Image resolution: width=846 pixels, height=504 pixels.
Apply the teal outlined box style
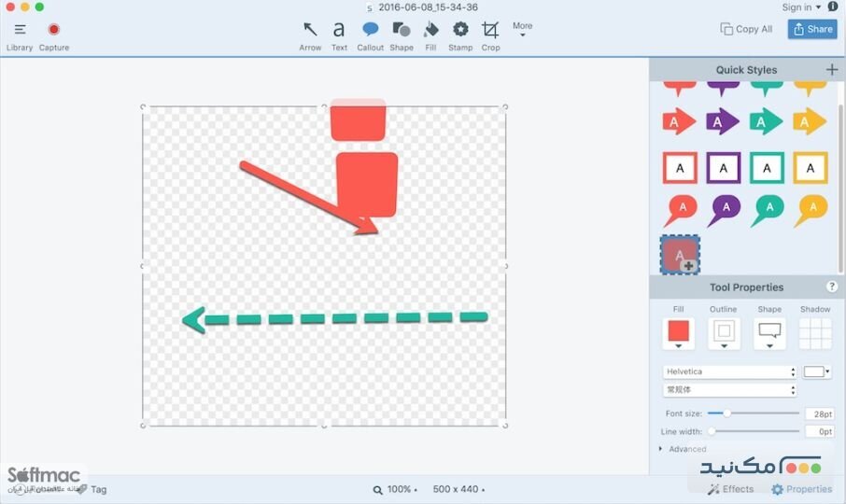(x=767, y=168)
